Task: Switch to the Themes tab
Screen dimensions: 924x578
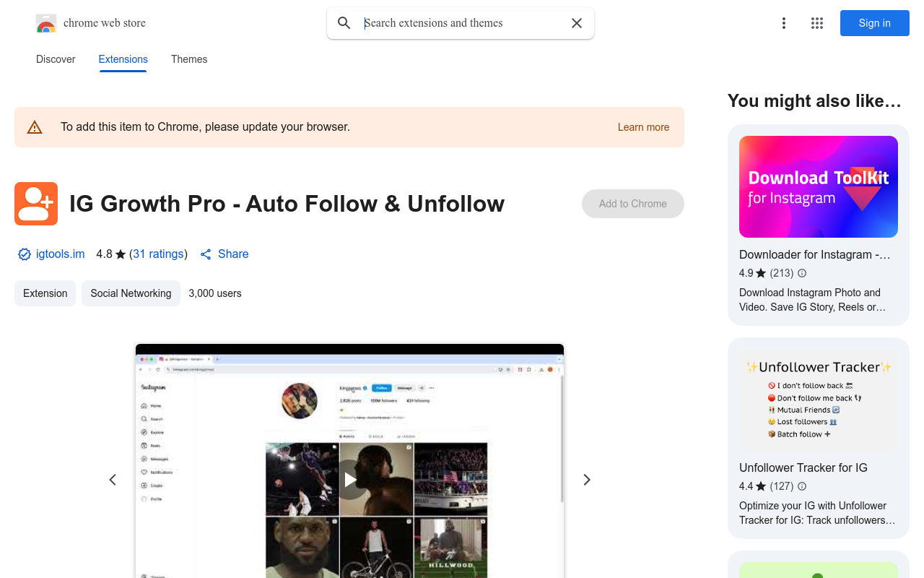Action: click(x=189, y=59)
